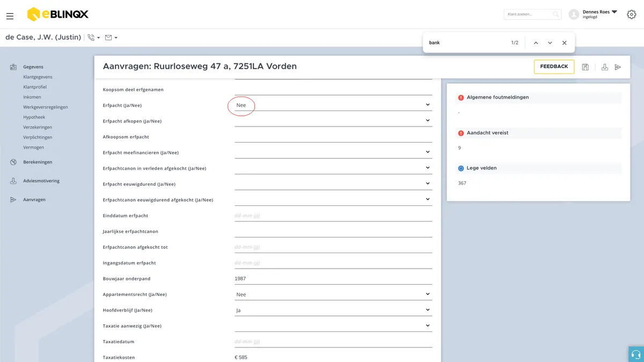Open Verplichtingen in the sidebar

pos(38,137)
